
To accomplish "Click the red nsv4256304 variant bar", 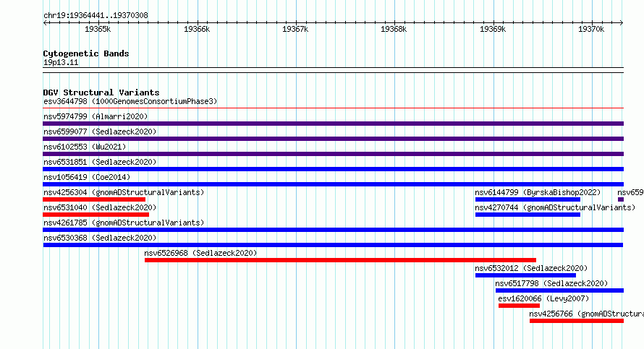I will 94,199.
